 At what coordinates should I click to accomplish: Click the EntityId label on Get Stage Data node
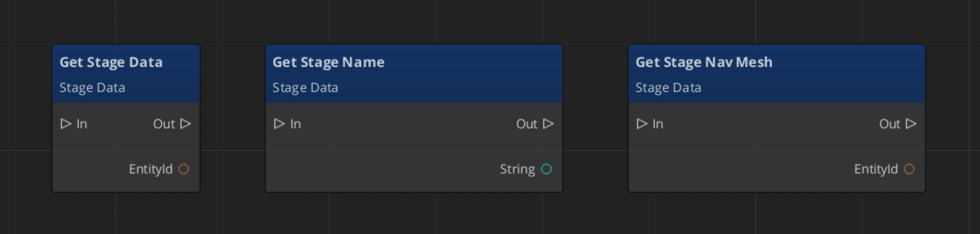click(151, 169)
